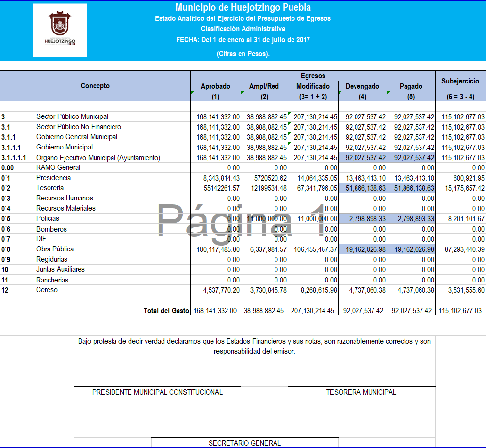Click Policias Pagado cell 2,798,893.33
Viewport: 486px width, 448px height.
(x=411, y=219)
